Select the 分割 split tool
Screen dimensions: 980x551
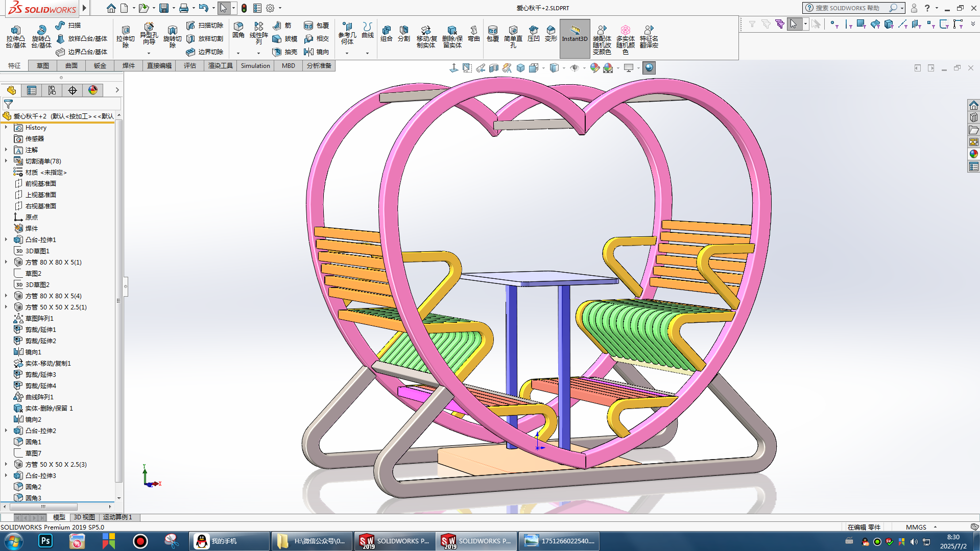coord(404,34)
